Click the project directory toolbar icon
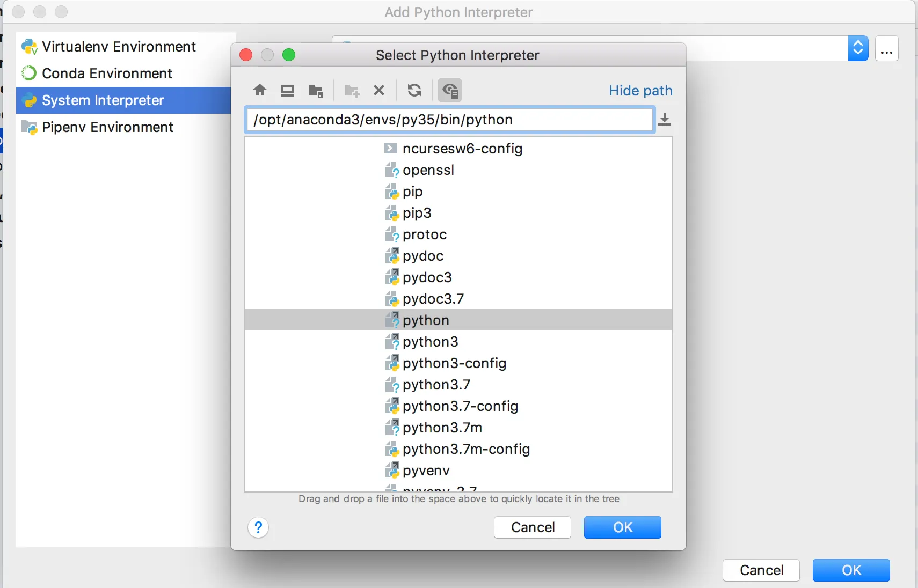The image size is (918, 588). click(x=316, y=91)
